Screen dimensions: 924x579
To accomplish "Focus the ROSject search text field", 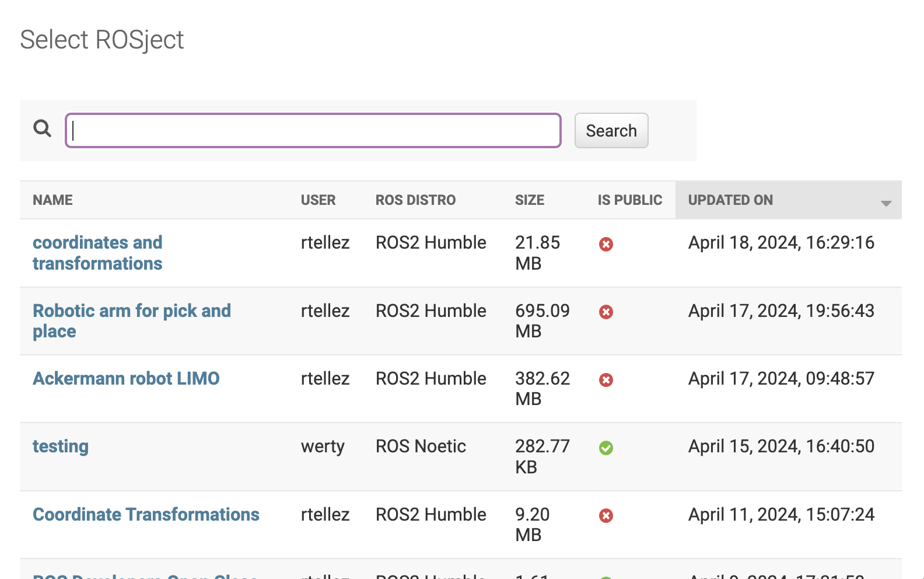I will (x=313, y=130).
